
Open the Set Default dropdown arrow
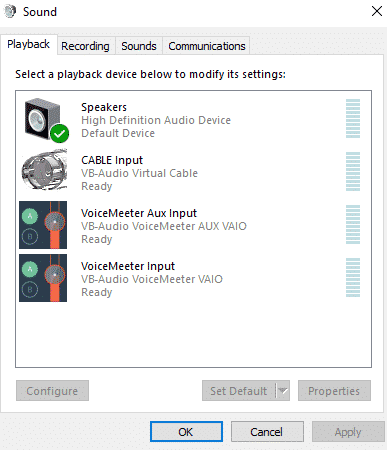[283, 390]
